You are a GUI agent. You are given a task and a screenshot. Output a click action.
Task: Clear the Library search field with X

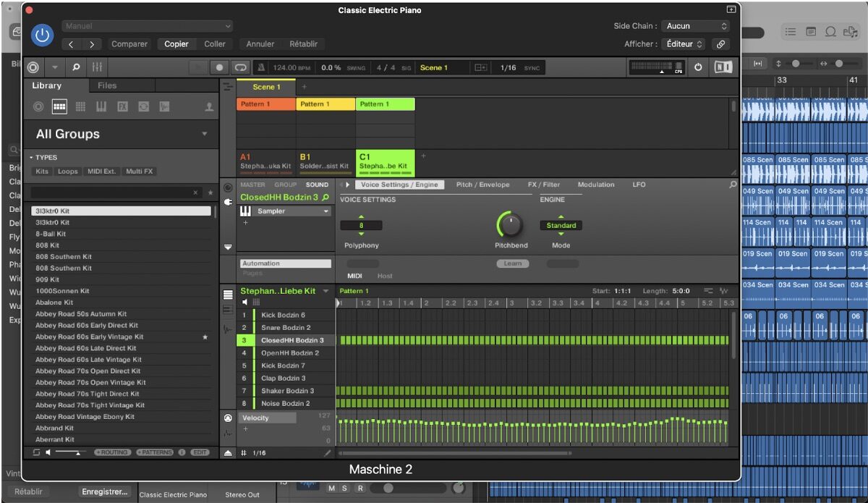tap(195, 193)
